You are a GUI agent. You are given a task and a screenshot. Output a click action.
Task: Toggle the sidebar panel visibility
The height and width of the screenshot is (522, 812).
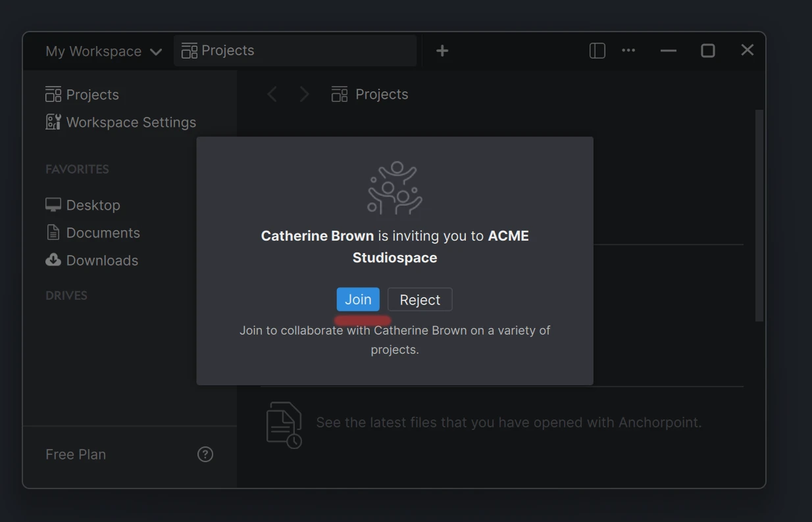pyautogui.click(x=597, y=50)
